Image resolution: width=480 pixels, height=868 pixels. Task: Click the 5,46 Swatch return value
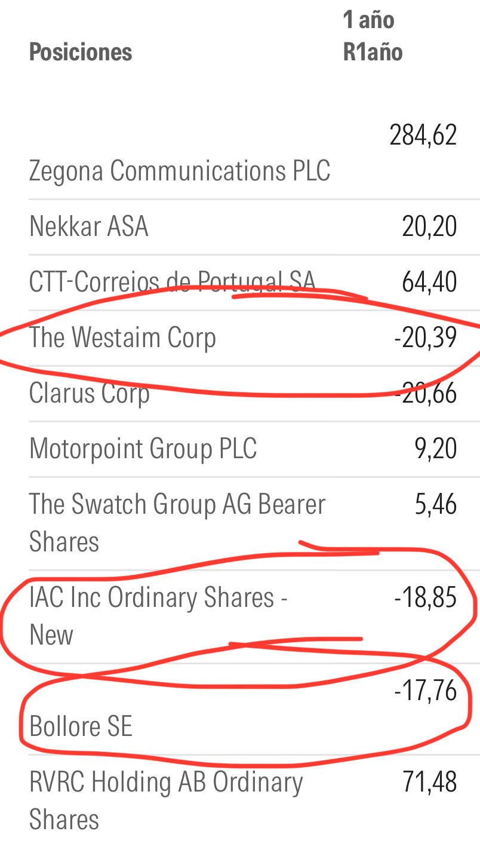[x=436, y=505]
